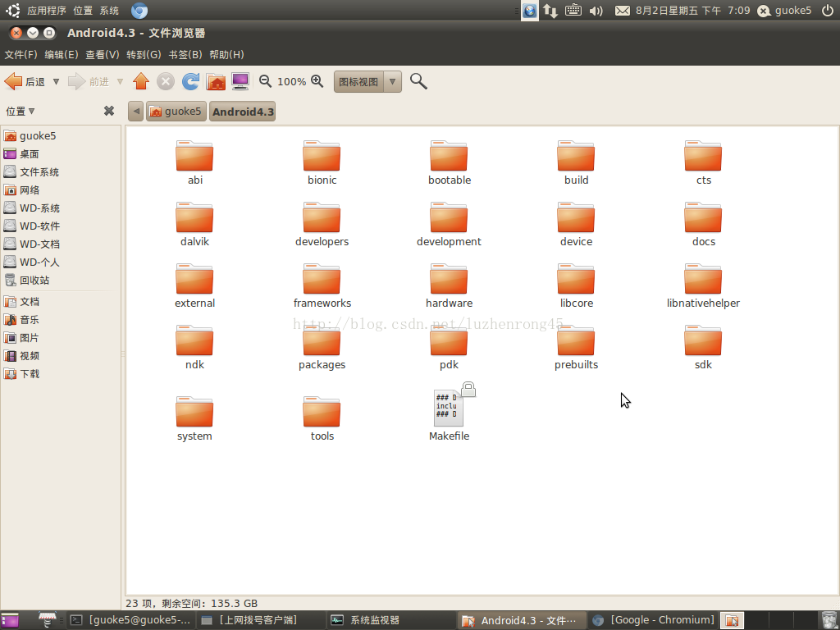This screenshot has width=840, height=630.
Task: Open the 文件(F) menu
Action: click(21, 55)
